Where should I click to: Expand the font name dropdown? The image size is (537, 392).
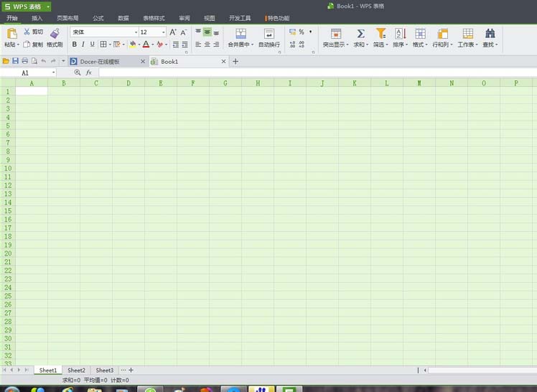pyautogui.click(x=136, y=32)
